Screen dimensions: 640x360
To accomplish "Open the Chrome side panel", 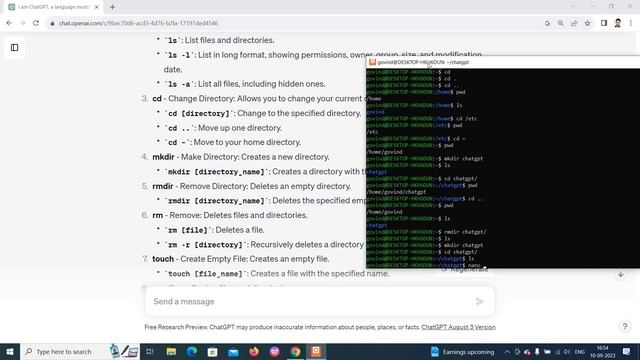I will (x=604, y=23).
